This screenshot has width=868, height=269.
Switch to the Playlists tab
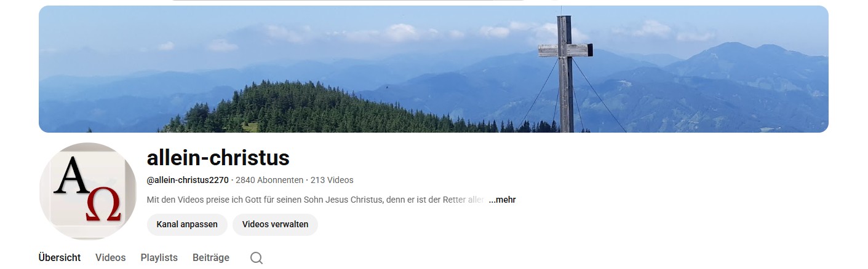click(159, 258)
